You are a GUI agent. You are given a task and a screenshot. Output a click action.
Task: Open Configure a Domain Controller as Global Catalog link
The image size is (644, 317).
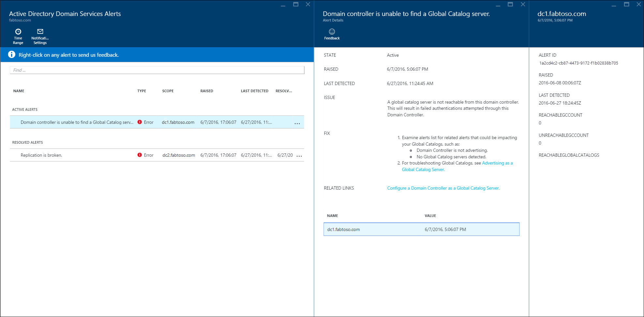[443, 188]
